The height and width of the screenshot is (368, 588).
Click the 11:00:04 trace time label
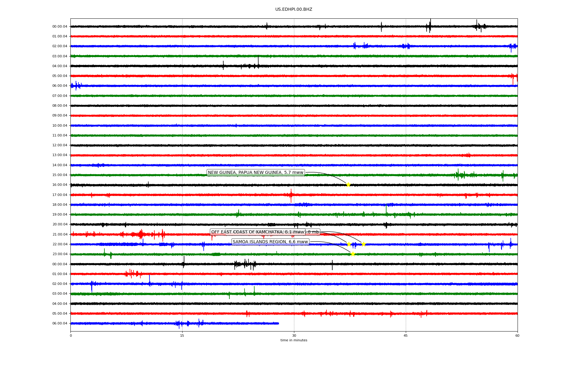point(60,136)
